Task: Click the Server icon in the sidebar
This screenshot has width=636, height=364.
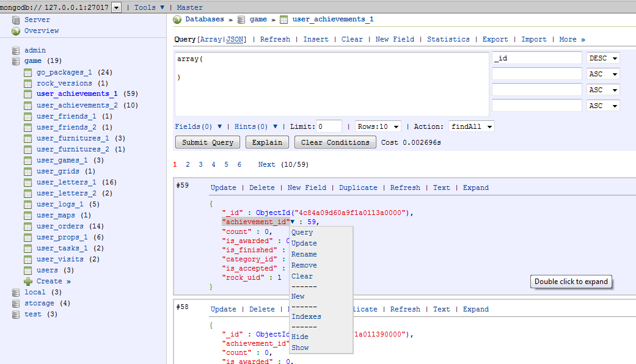Action: click(x=16, y=19)
